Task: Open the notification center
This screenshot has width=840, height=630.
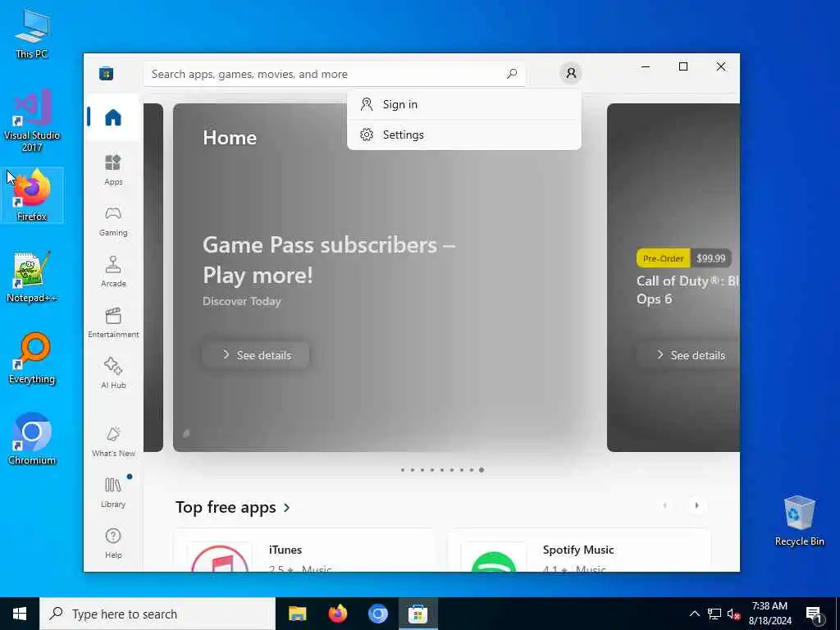Action: pos(815,614)
